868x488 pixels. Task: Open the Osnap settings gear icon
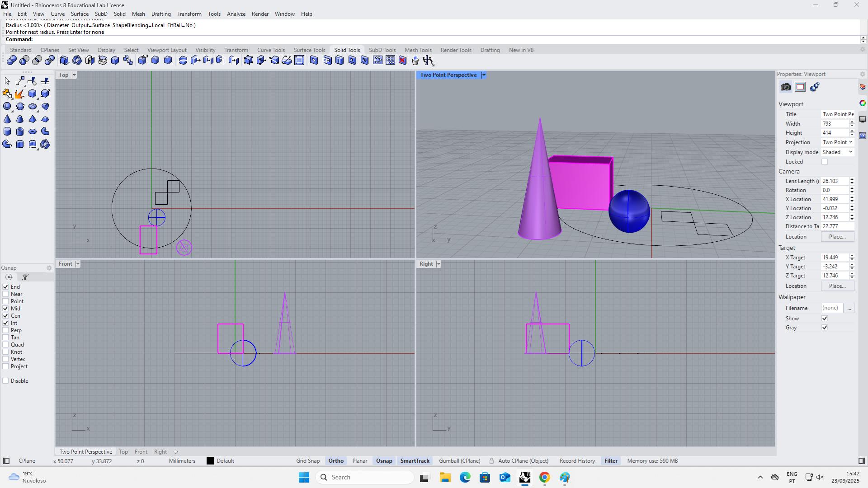click(x=49, y=267)
